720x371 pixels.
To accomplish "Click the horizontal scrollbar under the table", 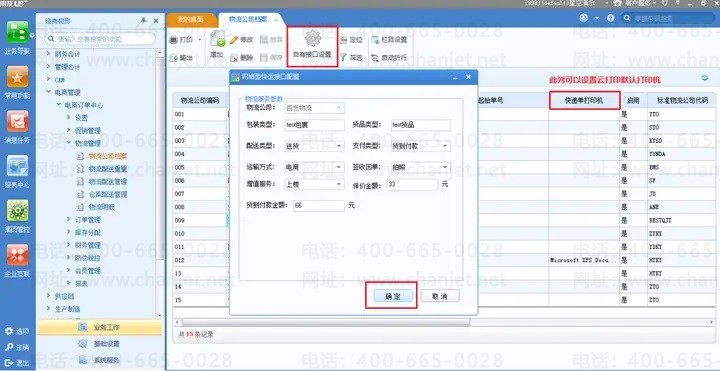I will point(326,322).
